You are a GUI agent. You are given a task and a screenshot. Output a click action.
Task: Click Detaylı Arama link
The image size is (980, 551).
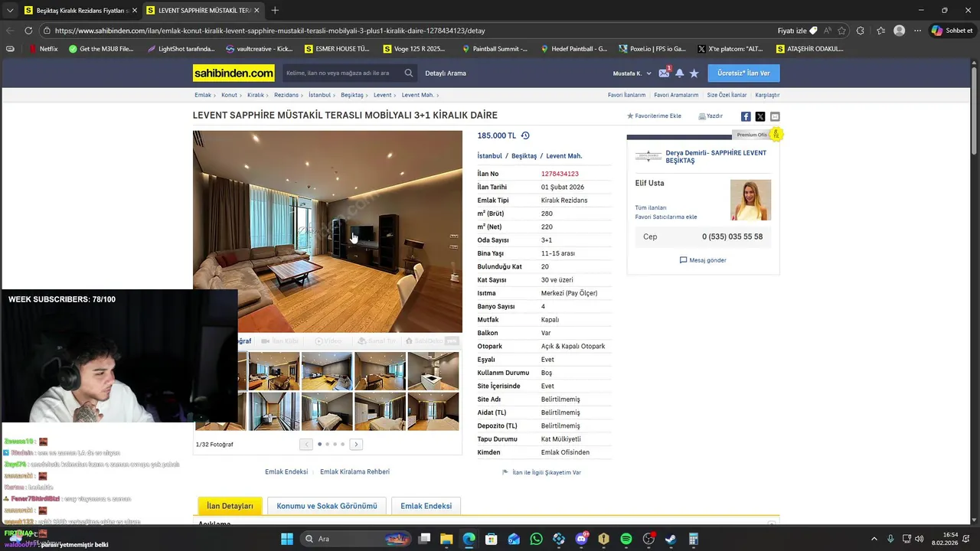[x=446, y=73]
